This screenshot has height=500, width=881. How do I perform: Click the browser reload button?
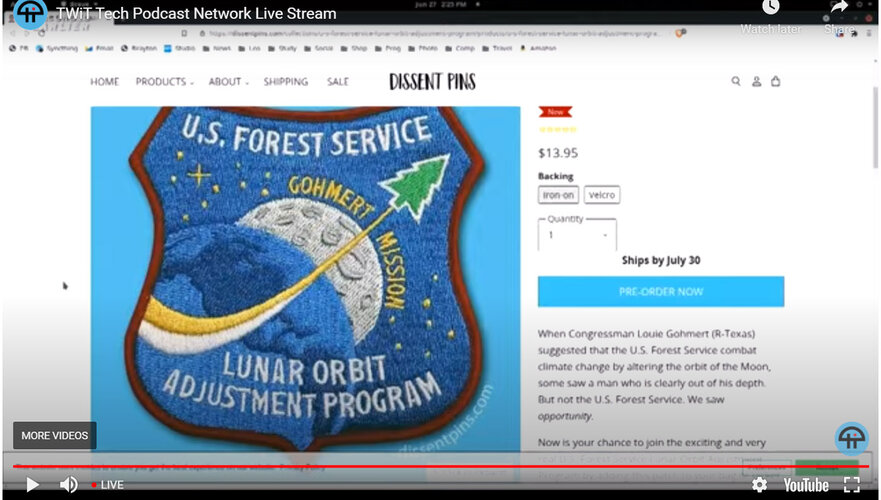pyautogui.click(x=41, y=33)
